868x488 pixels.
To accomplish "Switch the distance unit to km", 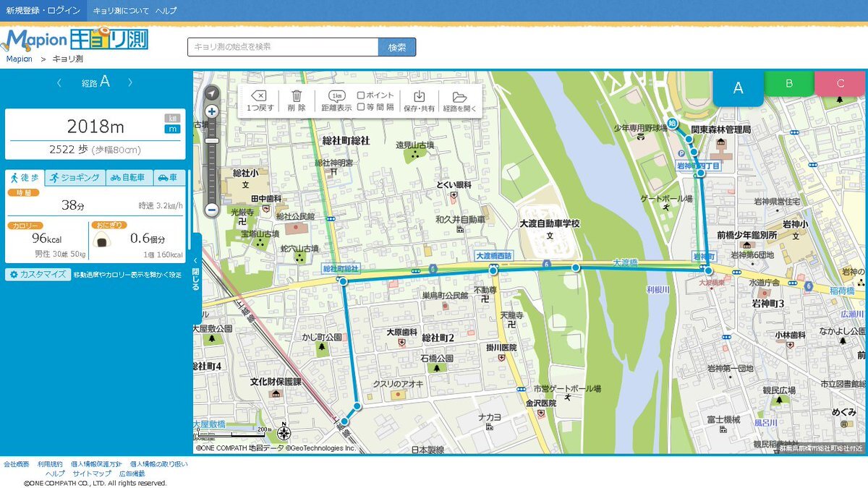I will point(172,118).
